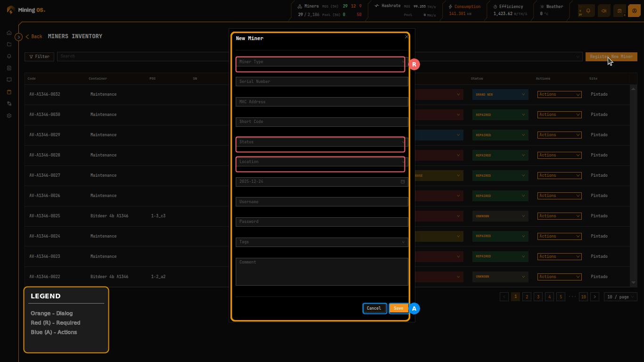This screenshot has height=362, width=644.
Task: Open Actions for miner AV-A1346-0032
Action: 559,94
